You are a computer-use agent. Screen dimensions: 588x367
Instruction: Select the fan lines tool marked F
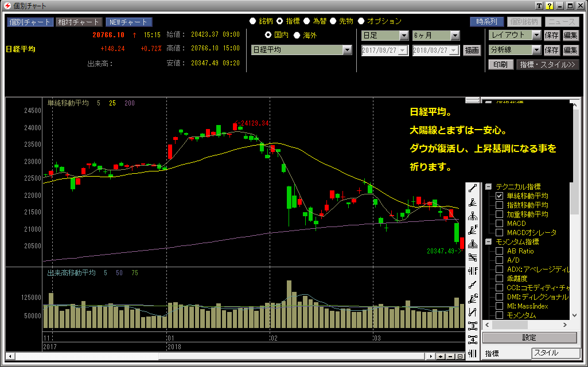pos(473,230)
